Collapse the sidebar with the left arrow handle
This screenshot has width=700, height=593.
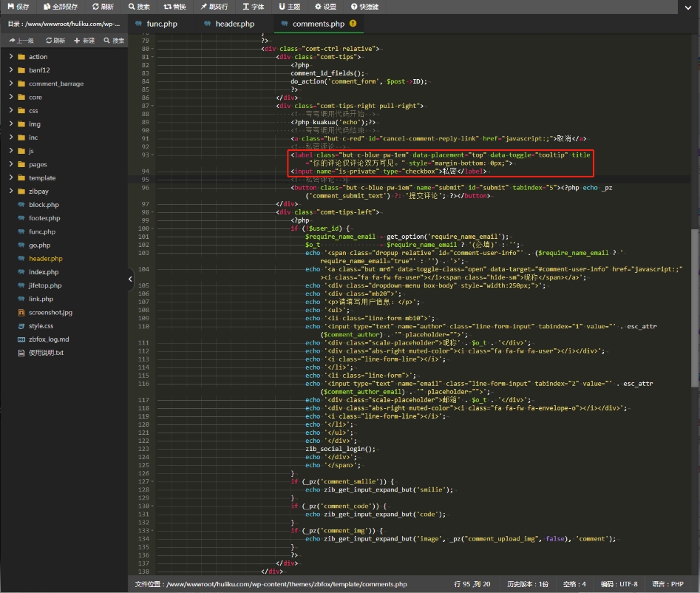130,279
